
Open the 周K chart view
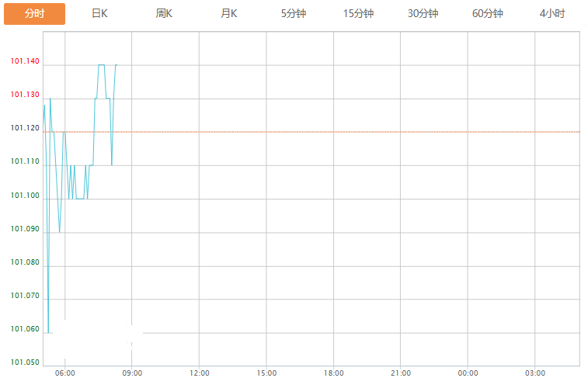pyautogui.click(x=164, y=14)
